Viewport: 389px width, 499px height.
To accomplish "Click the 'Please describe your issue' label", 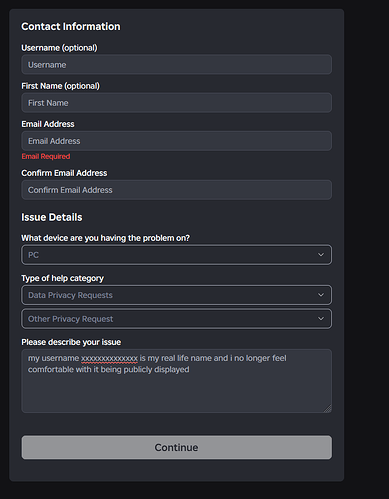I will click(71, 342).
